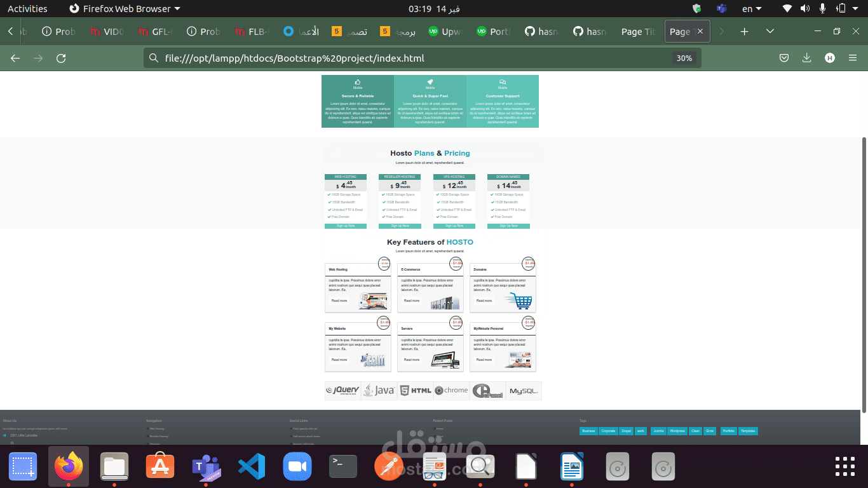Viewport: 868px width, 488px height.
Task: Expand the Firefox Web Browser app menu
Action: point(125,9)
